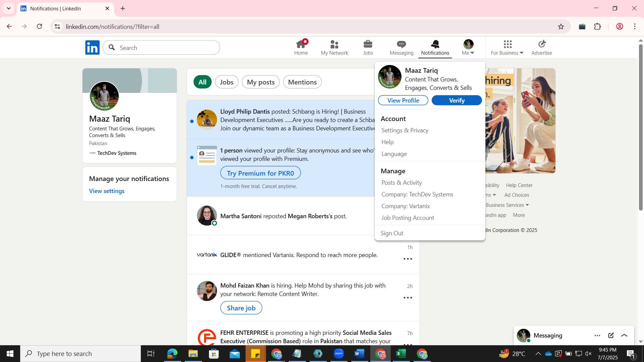Open Job Posting Account menu item

point(408,218)
